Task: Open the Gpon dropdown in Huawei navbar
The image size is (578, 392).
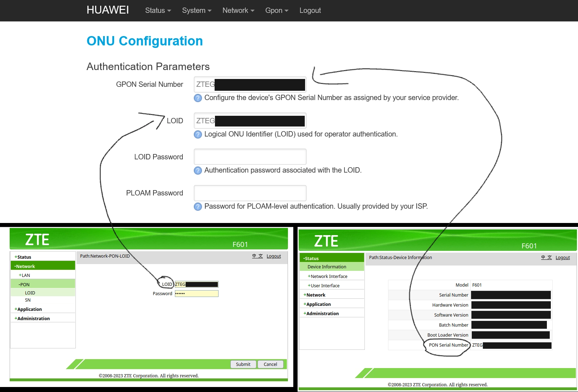Action: click(x=277, y=10)
